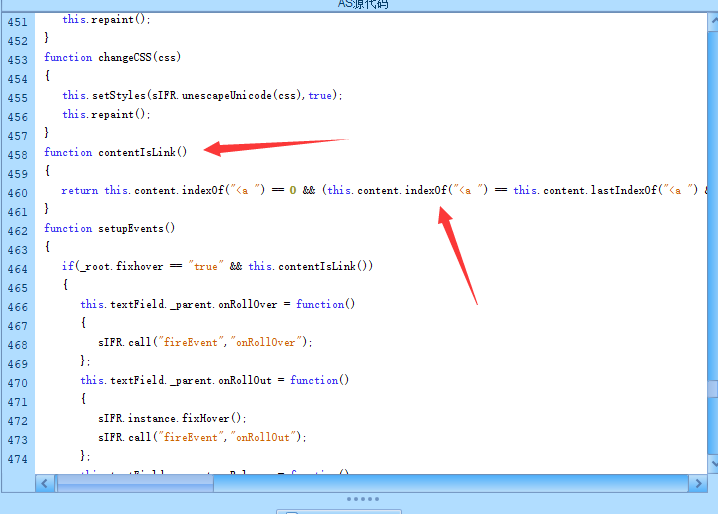Click line number 464 in gutter
718x514 pixels.
click(x=17, y=269)
